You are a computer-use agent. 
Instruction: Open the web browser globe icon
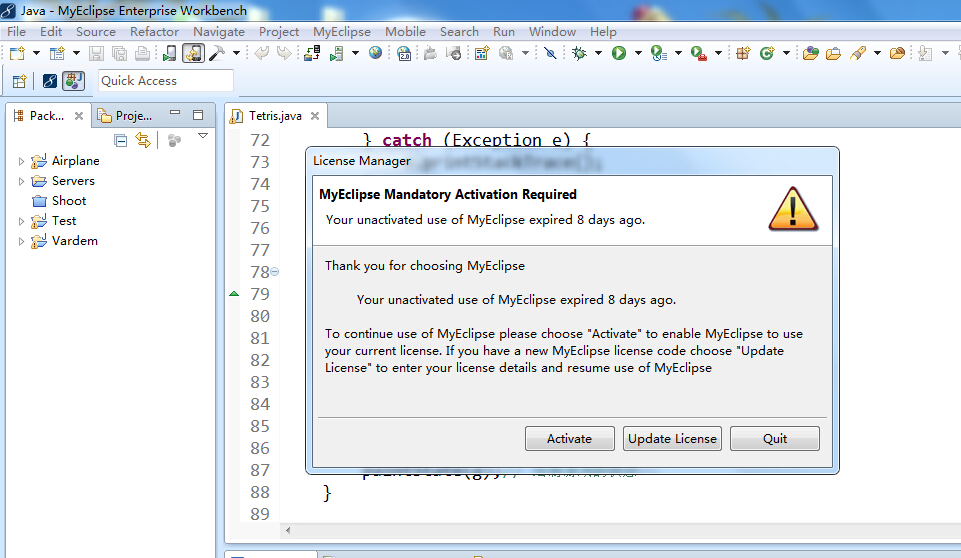[375, 53]
